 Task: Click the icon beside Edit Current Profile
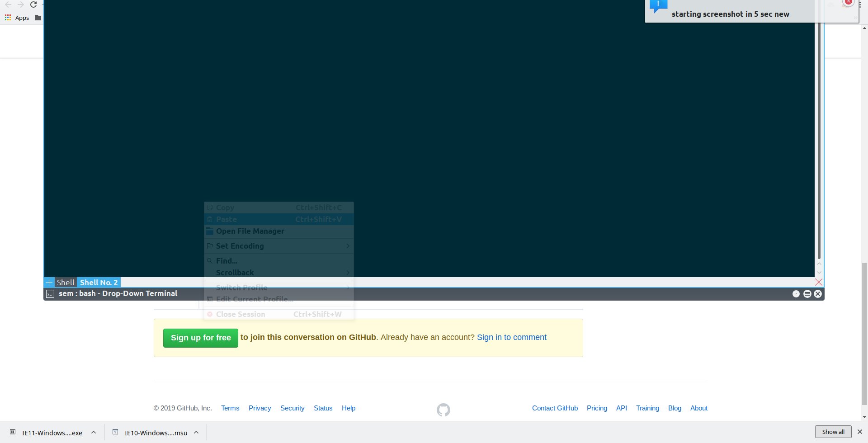(210, 299)
